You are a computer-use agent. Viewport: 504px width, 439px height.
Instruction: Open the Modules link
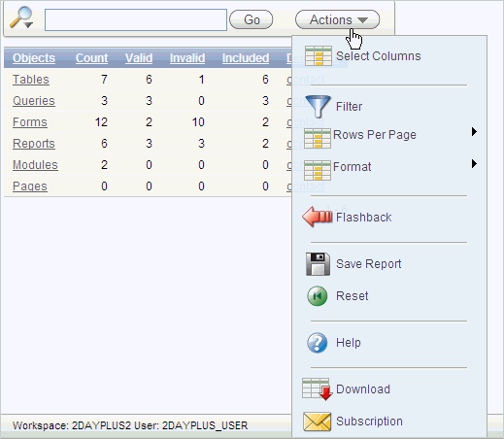(35, 165)
